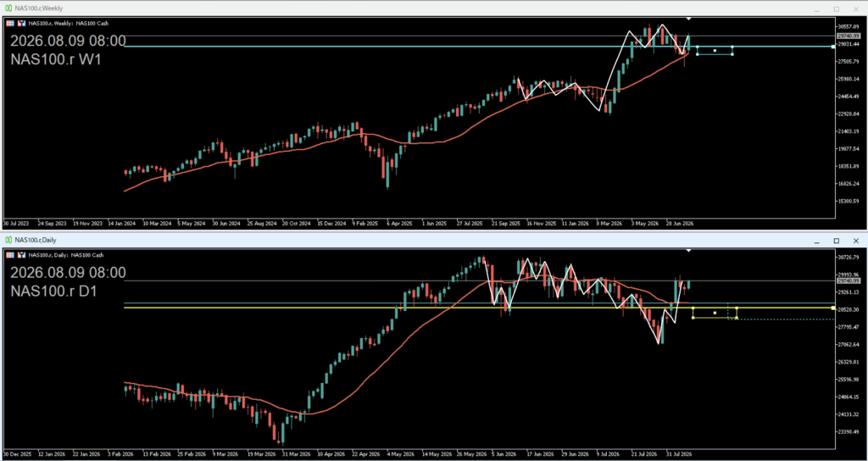Click the 15300.59 price label on Weekly scale
This screenshot has height=461, width=868.
848,201
